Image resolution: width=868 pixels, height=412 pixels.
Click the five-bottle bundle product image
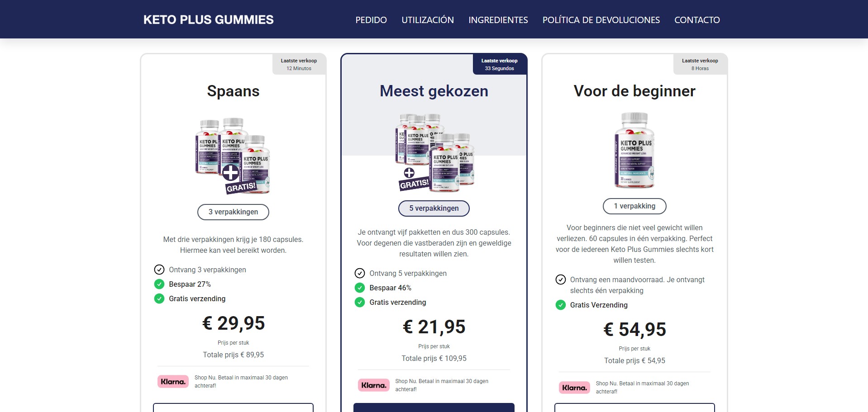click(x=434, y=152)
